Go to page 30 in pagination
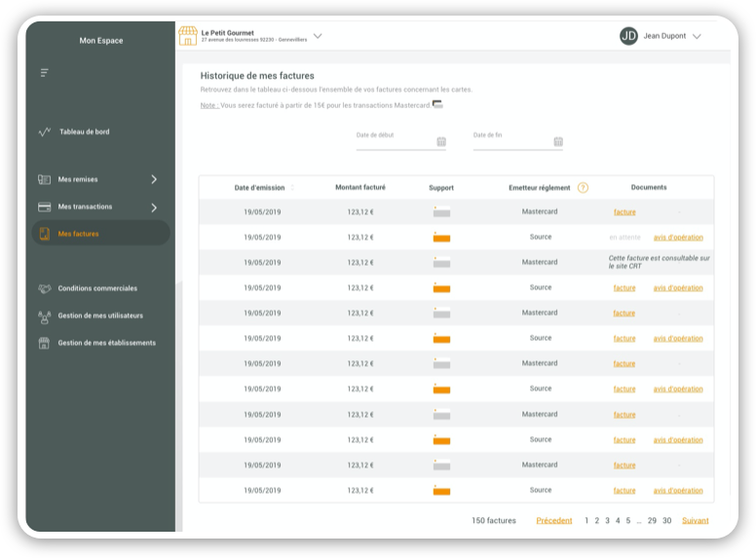 666,520
